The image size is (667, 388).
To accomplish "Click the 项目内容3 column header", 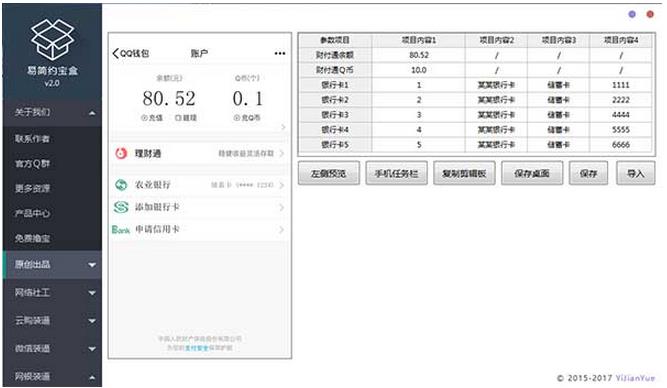I will tap(559, 40).
